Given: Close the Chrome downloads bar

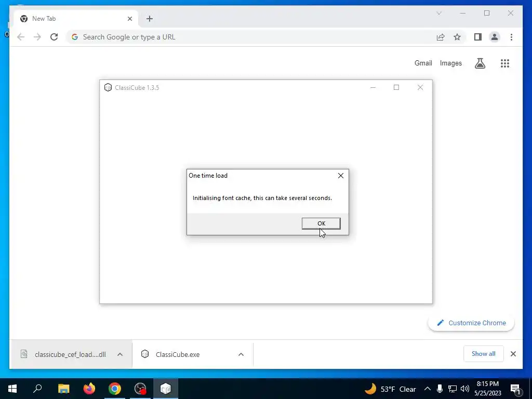Looking at the screenshot, I should pyautogui.click(x=513, y=354).
